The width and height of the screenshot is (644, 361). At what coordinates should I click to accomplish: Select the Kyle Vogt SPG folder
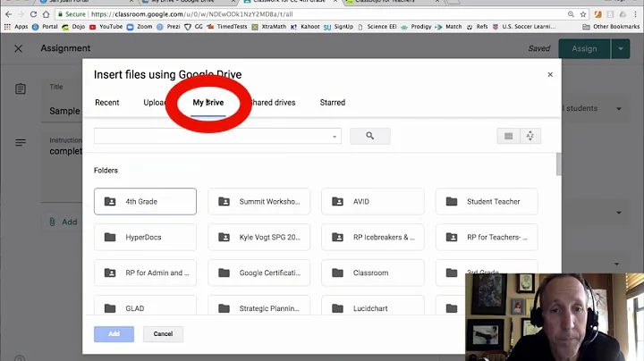pos(258,237)
